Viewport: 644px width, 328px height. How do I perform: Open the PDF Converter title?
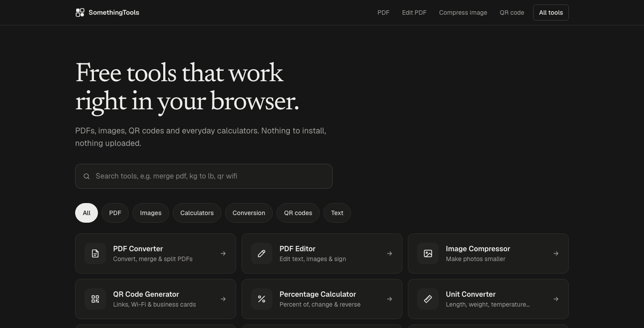point(138,249)
